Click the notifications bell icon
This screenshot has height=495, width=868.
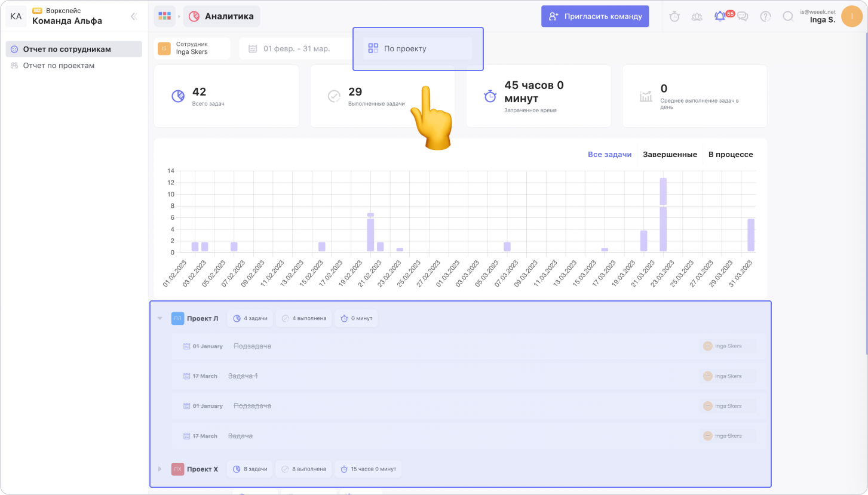tap(720, 17)
